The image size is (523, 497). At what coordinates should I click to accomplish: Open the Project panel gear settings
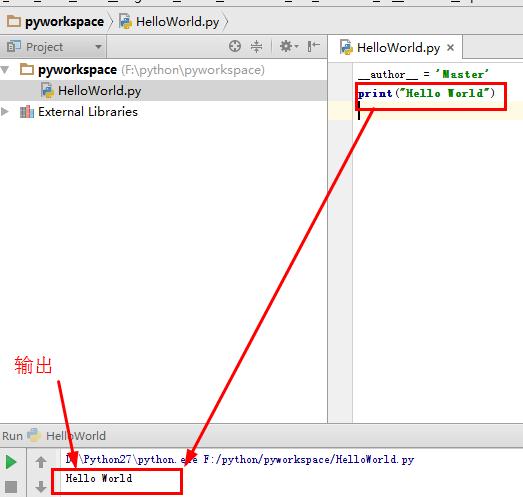click(x=289, y=46)
